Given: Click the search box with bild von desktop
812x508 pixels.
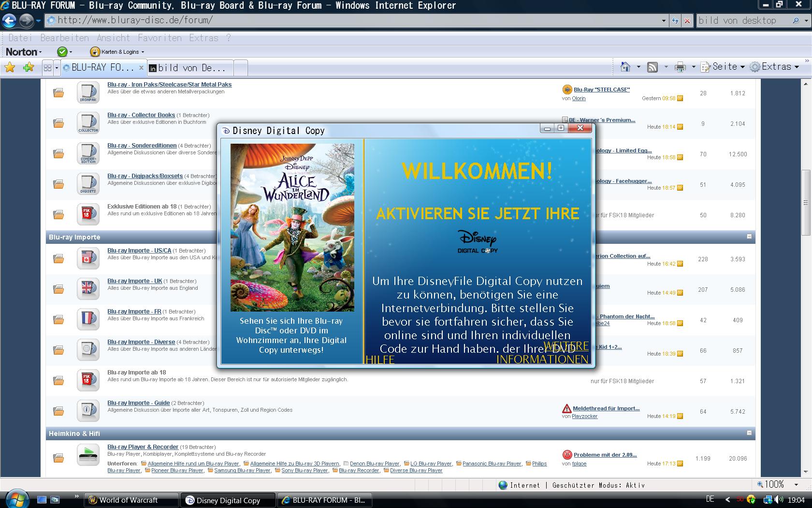Looking at the screenshot, I should tap(743, 20).
